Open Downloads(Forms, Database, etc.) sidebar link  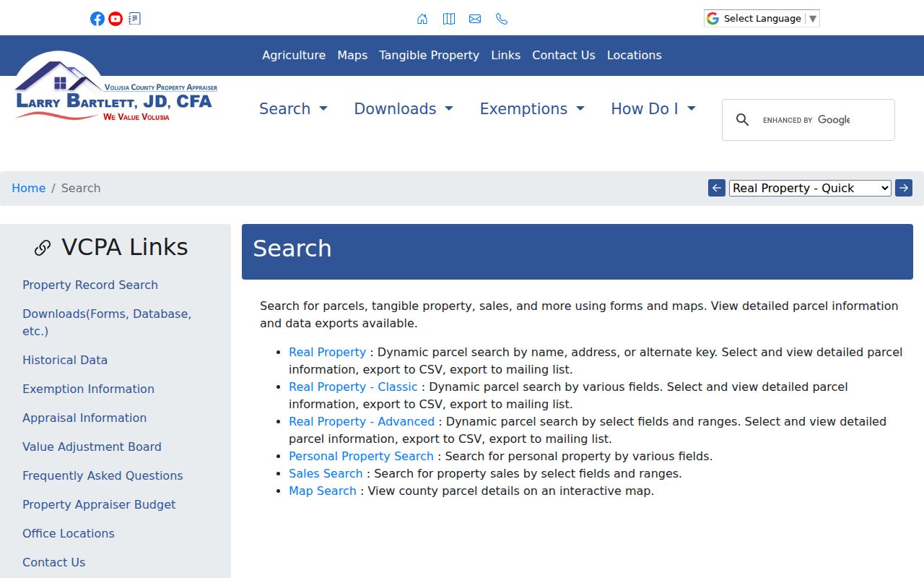107,322
